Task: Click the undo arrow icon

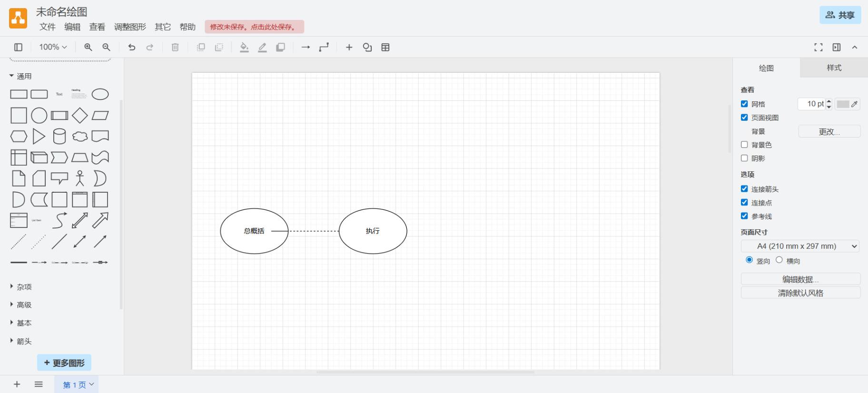Action: [x=132, y=47]
